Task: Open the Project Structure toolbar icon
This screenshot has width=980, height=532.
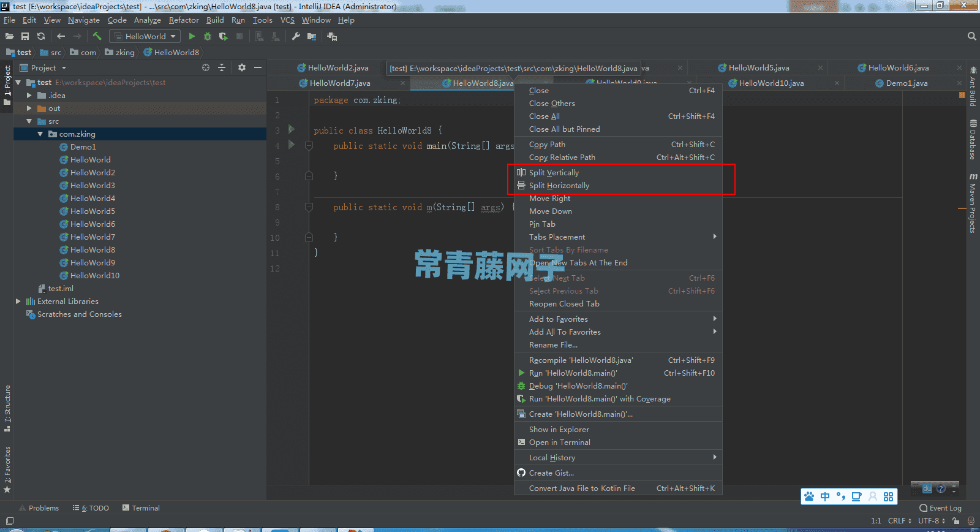Action: point(312,37)
